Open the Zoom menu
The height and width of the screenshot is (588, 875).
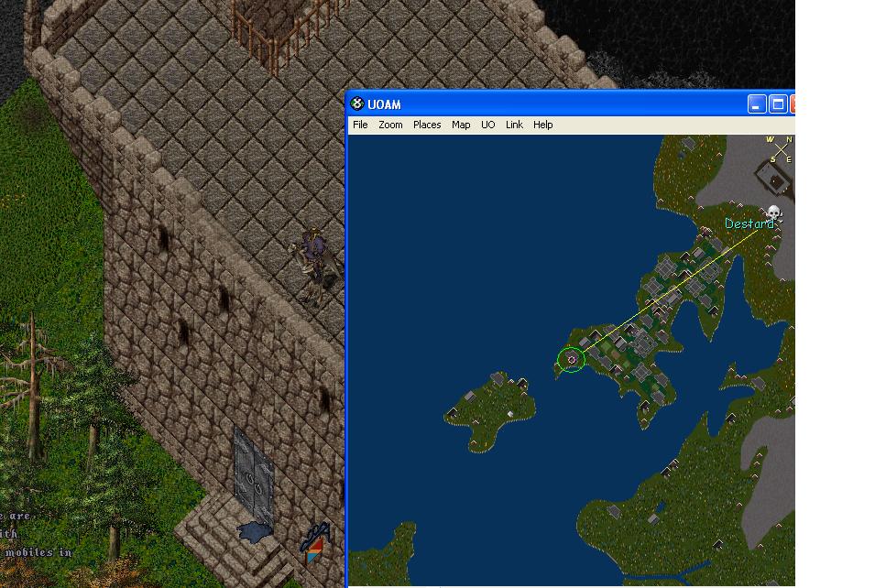click(x=390, y=125)
